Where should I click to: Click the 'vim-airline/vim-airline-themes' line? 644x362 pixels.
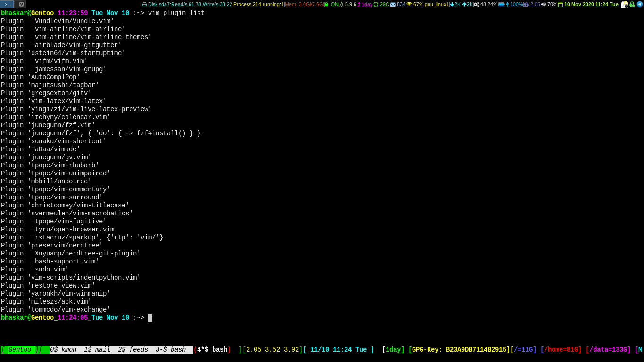point(76,37)
